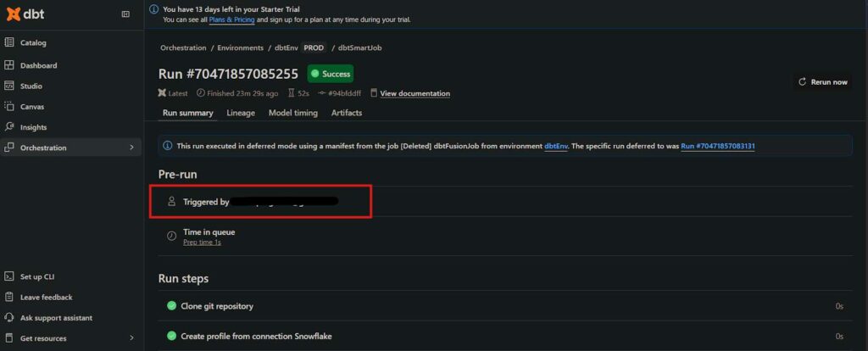Collapse the sidebar using the panel icon
The height and width of the screenshot is (351, 868).
(125, 14)
